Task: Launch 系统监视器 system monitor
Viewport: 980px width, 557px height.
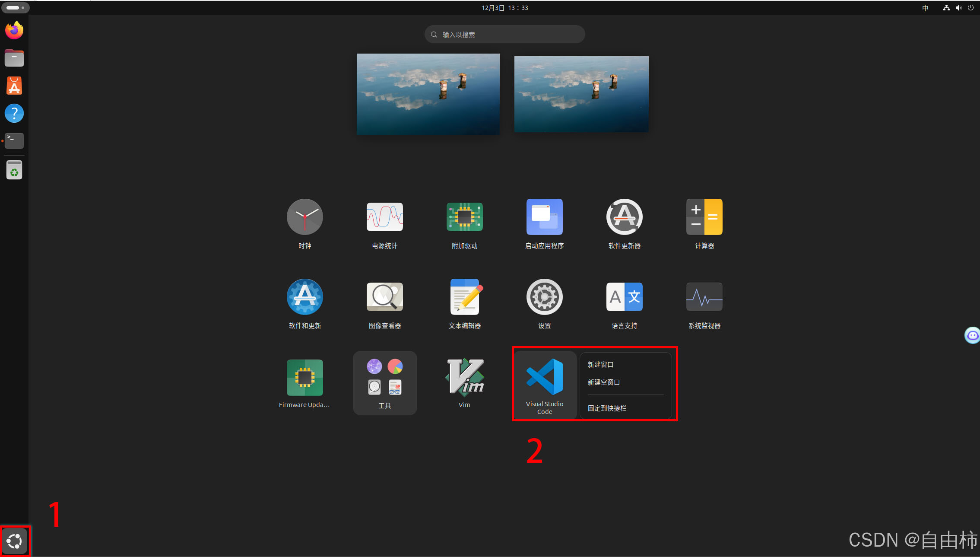Action: pyautogui.click(x=704, y=297)
